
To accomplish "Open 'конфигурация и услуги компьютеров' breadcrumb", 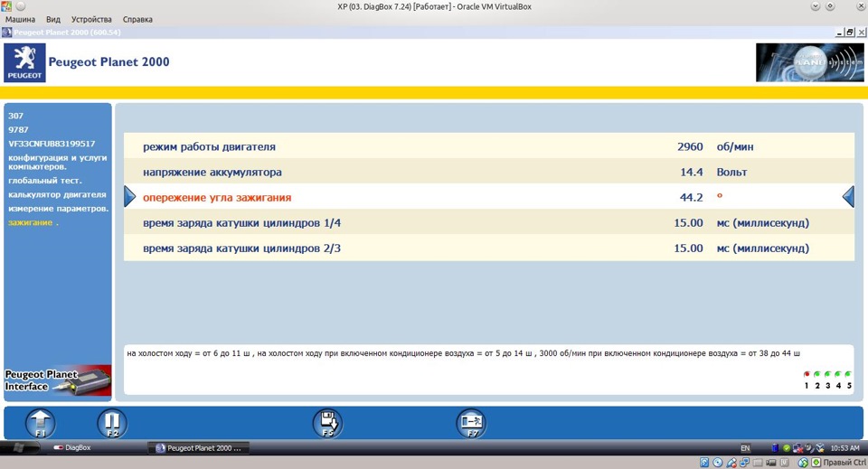I will [x=57, y=162].
